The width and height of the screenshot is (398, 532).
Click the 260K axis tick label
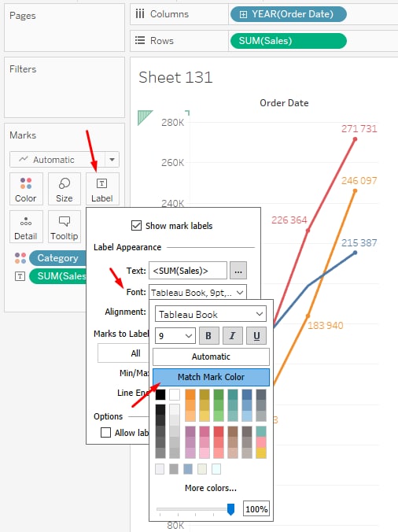click(172, 163)
